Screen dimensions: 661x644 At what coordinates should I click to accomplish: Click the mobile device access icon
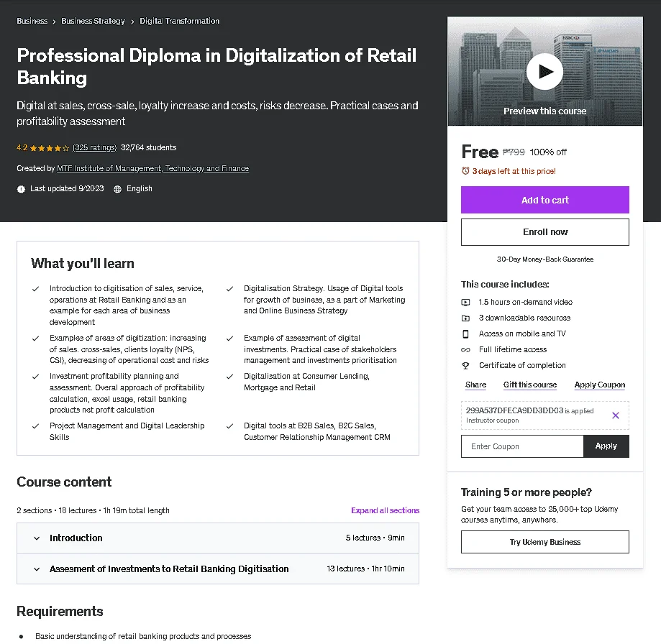point(465,333)
